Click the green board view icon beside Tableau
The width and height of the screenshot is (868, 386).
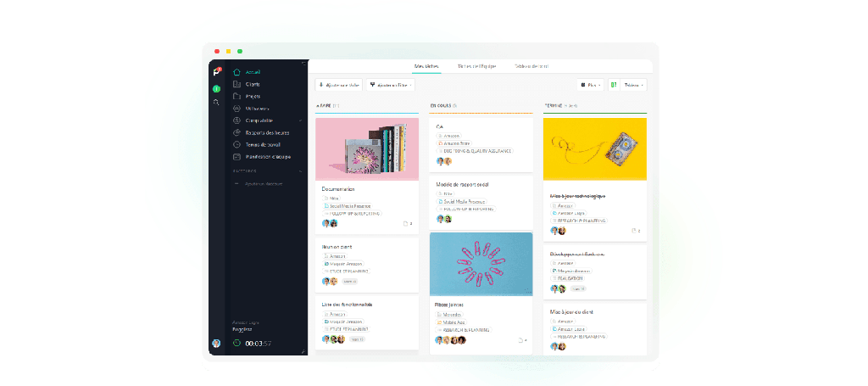point(614,86)
